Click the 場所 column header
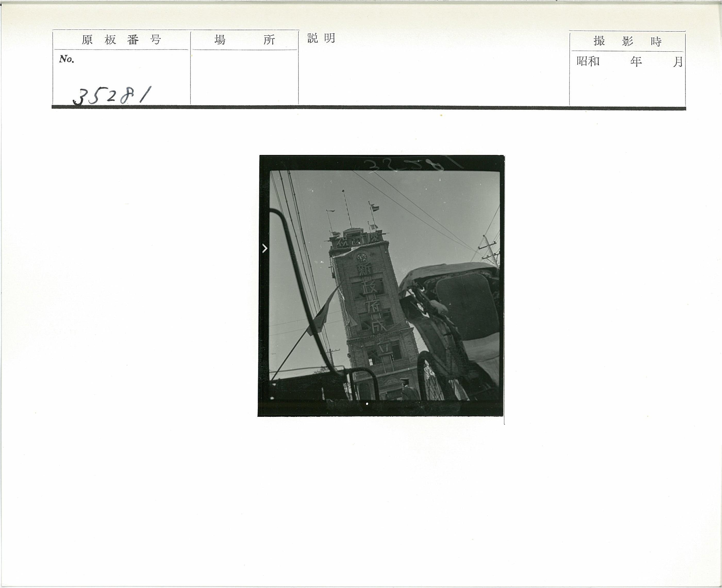The width and height of the screenshot is (722, 588). coord(245,40)
